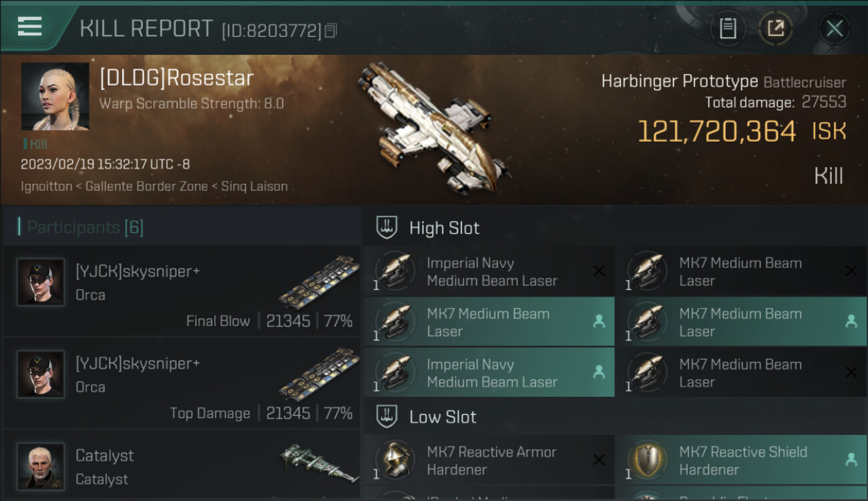Image resolution: width=868 pixels, height=501 pixels.
Task: Open the Participants tab
Action: point(85,227)
